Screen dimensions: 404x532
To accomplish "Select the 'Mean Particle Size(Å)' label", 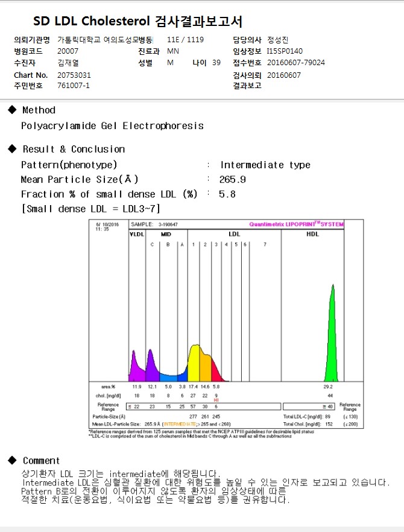I will pyautogui.click(x=80, y=179).
